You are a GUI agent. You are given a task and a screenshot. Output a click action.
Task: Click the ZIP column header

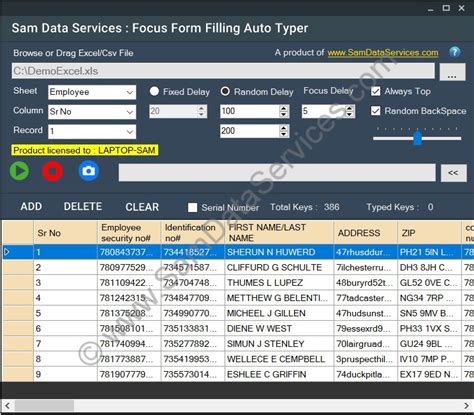pyautogui.click(x=429, y=233)
